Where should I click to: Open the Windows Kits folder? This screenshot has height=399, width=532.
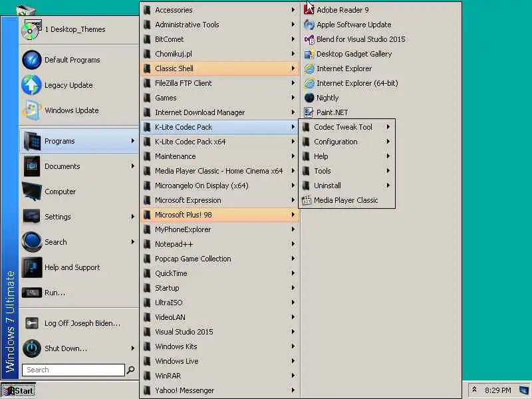219,346
